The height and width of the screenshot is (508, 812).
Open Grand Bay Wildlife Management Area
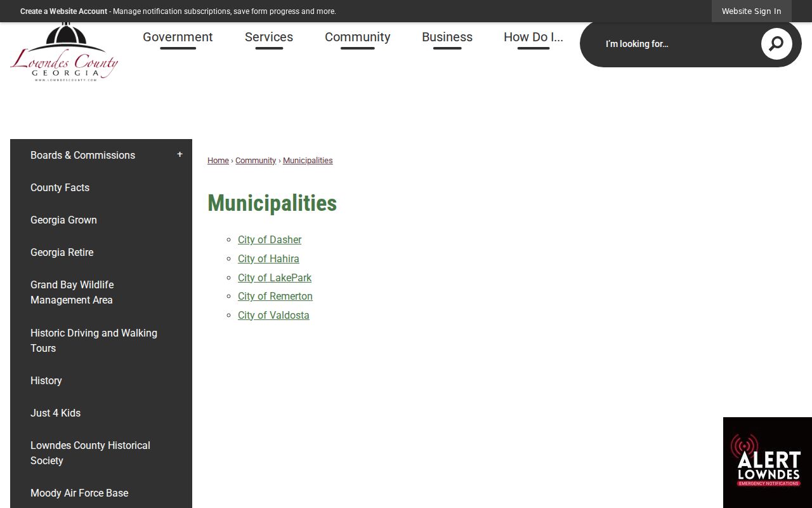point(72,293)
